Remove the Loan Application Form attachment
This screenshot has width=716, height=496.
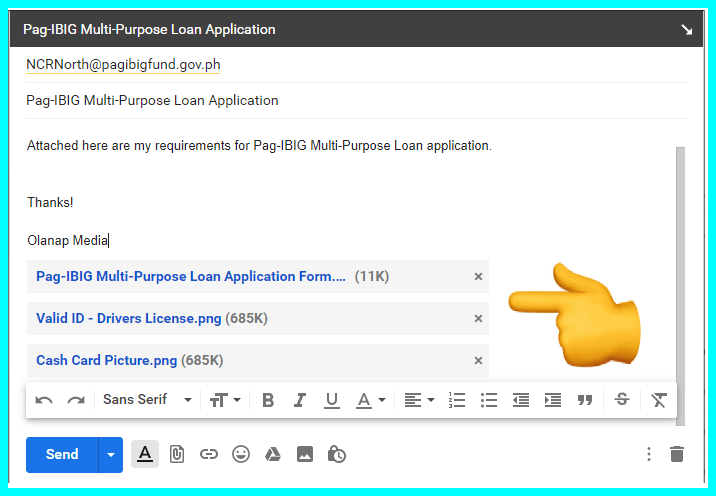[x=478, y=276]
